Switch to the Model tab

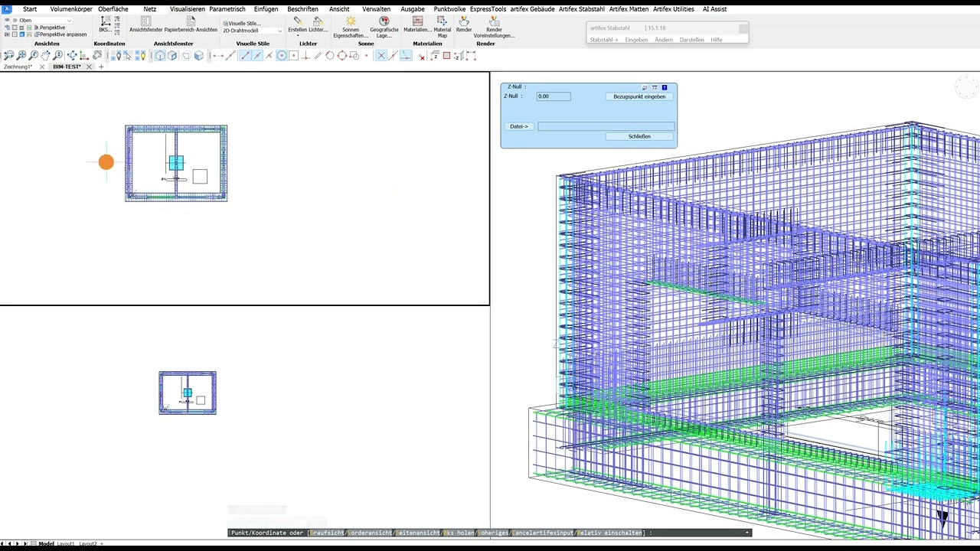(x=46, y=543)
